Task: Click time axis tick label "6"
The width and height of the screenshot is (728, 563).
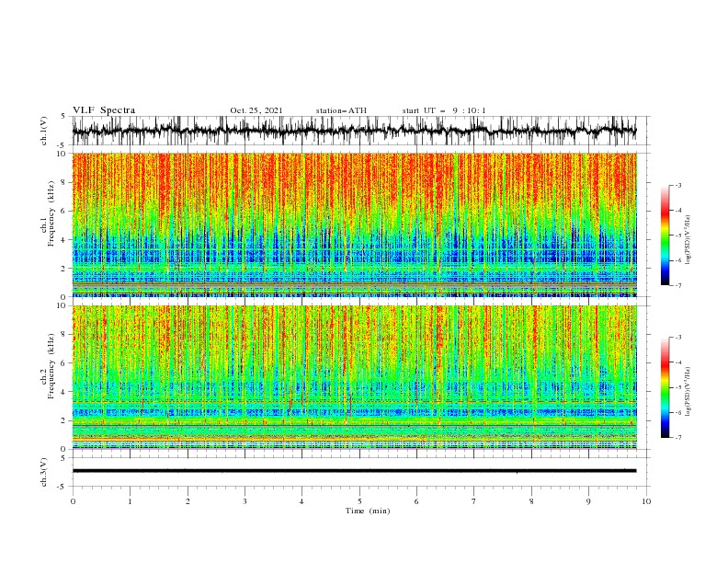Action: (x=416, y=501)
